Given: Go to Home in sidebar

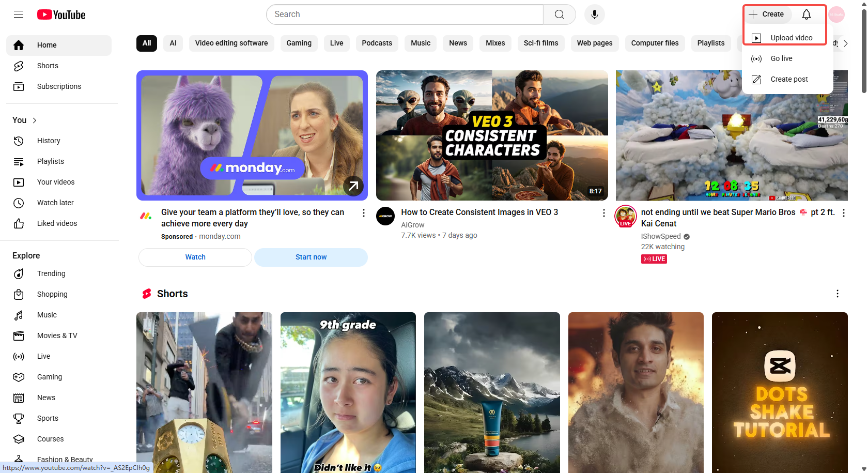Looking at the screenshot, I should tap(59, 45).
